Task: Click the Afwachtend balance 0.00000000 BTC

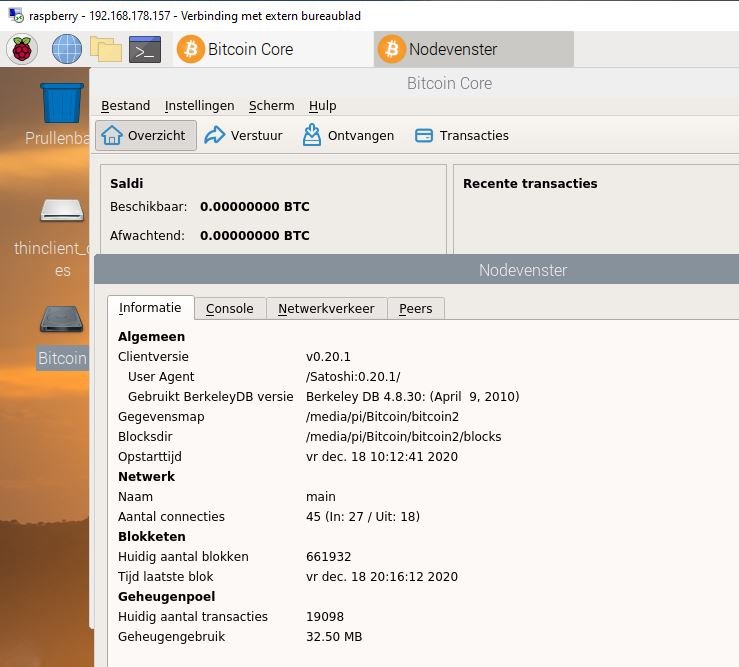Action: (x=255, y=235)
